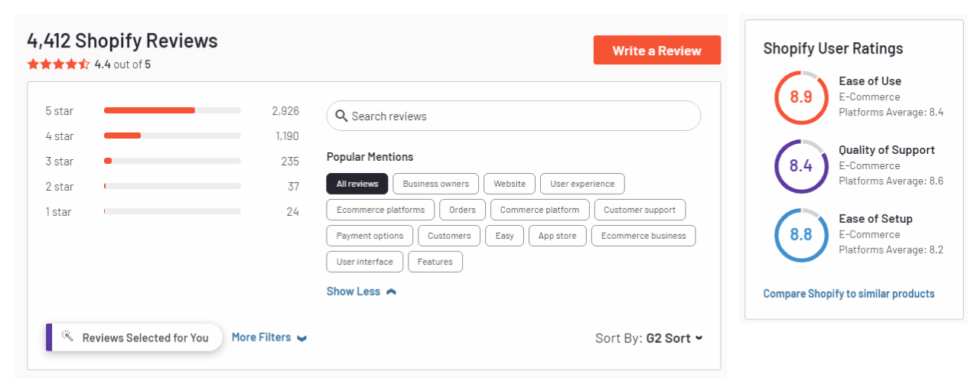
Task: Filter by 5 star rating bar
Action: (x=172, y=110)
